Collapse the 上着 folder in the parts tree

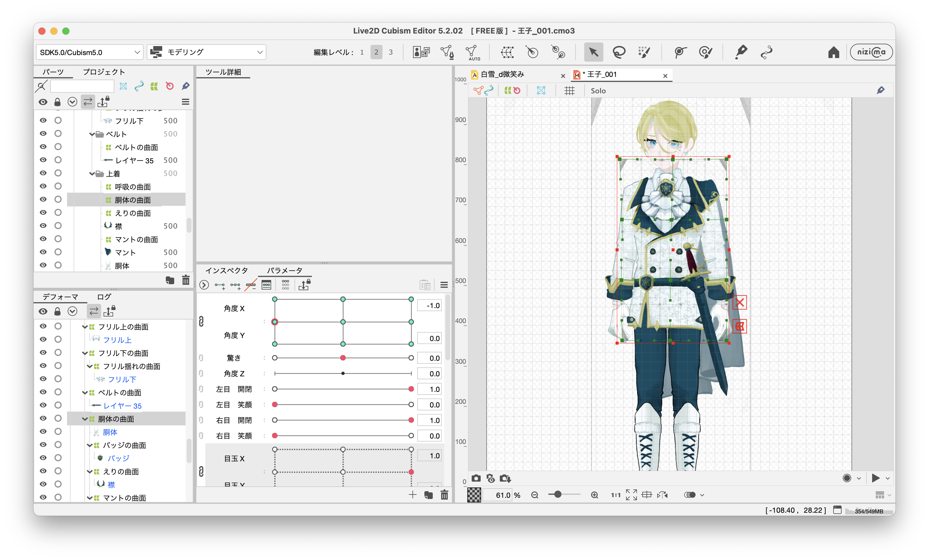tap(92, 174)
